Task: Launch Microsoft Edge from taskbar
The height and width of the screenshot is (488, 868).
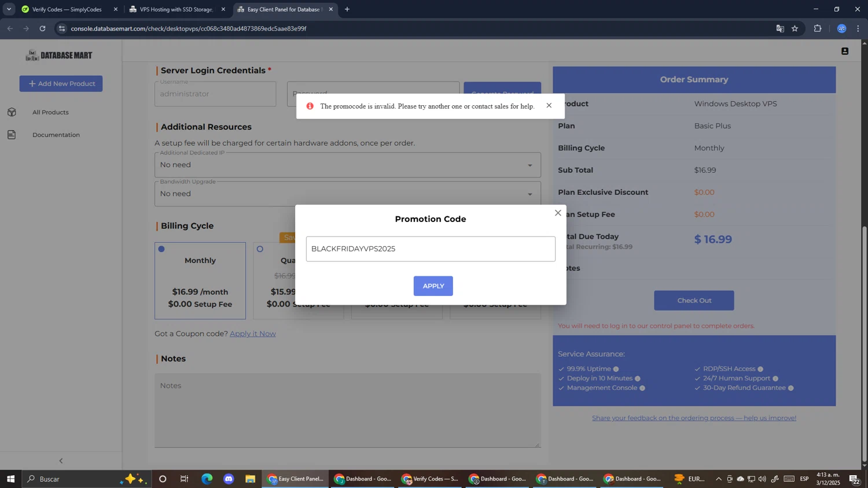Action: coord(207,479)
